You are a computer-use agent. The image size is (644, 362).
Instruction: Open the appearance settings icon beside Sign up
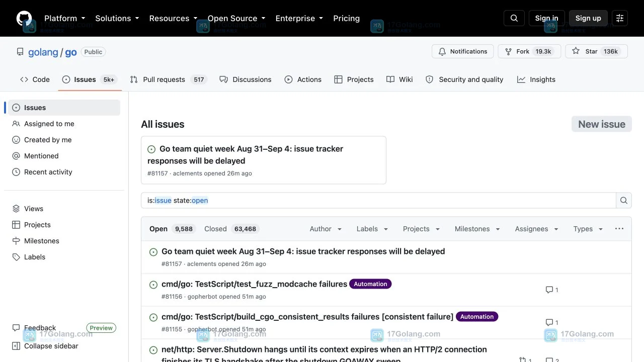620,18
